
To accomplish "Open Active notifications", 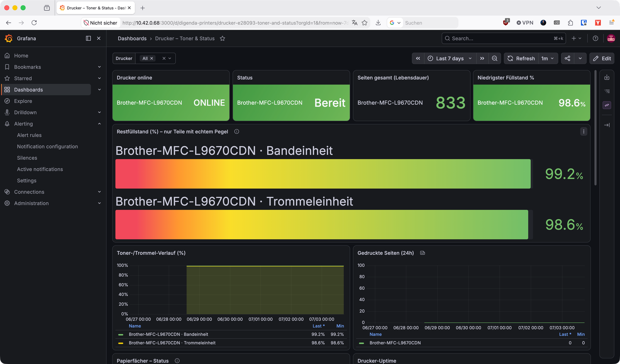I will point(40,169).
